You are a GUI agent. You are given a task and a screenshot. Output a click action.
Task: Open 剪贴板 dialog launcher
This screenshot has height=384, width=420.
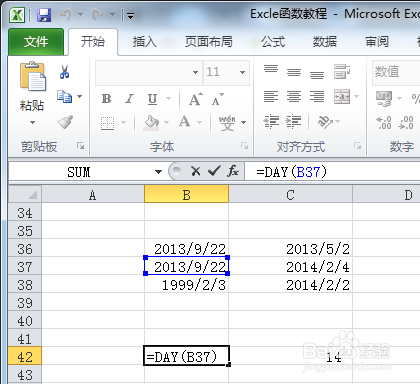(80, 146)
